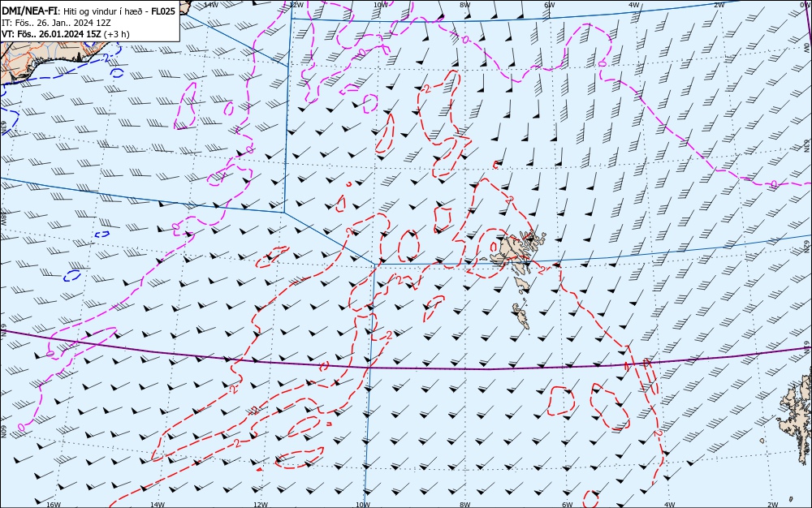This screenshot has width=812, height=508.
Task: Click the '2W' label on the top edge
Action: click(x=719, y=5)
